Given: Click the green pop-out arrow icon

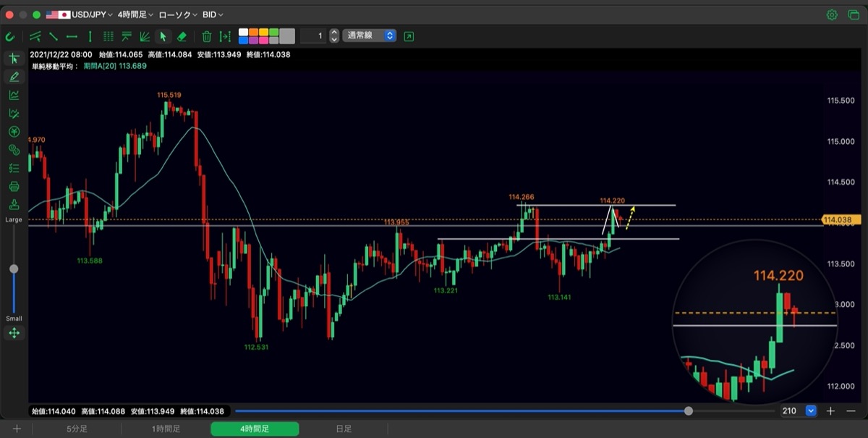Looking at the screenshot, I should [x=409, y=35].
